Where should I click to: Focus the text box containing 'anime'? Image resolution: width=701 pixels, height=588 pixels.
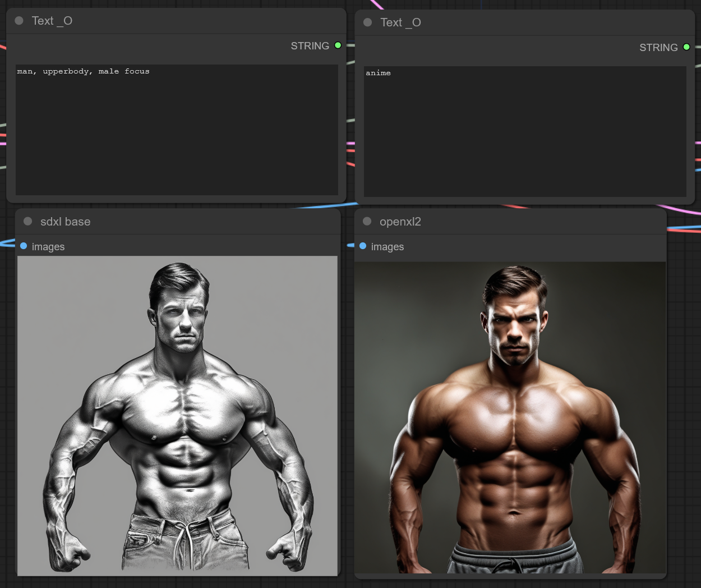[525, 132]
